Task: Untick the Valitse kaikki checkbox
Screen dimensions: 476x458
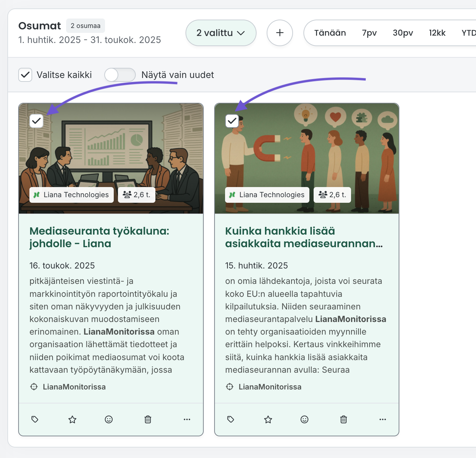Action: [25, 75]
